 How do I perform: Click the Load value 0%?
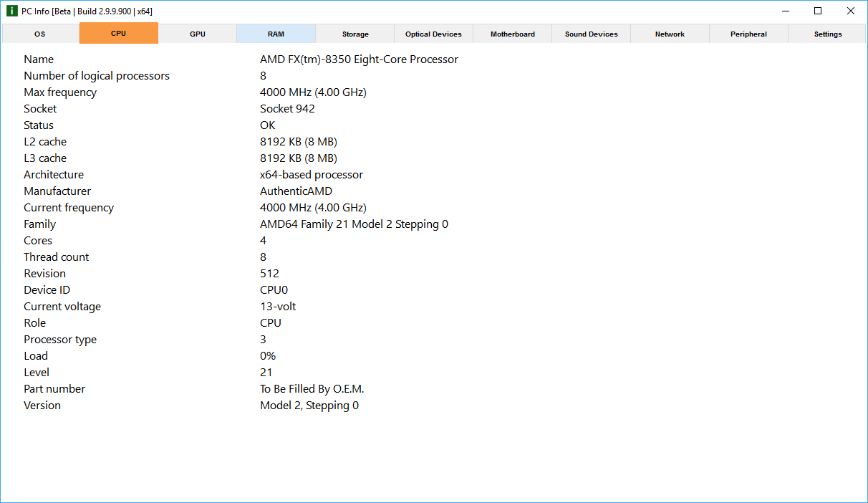[268, 356]
